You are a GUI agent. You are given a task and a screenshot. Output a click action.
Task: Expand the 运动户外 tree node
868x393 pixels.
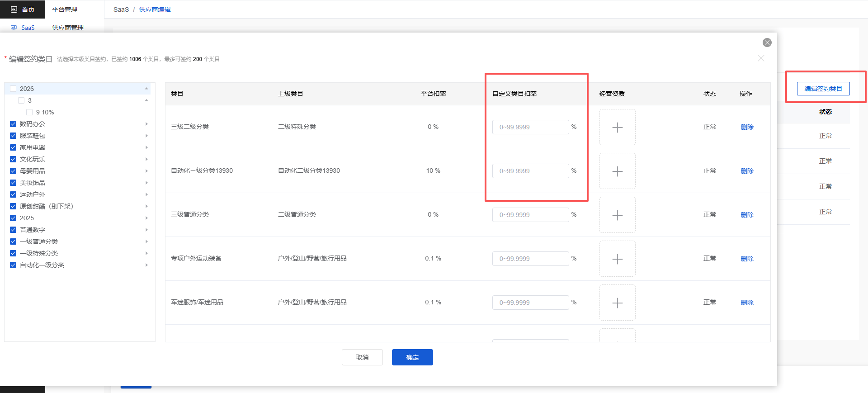(x=146, y=194)
